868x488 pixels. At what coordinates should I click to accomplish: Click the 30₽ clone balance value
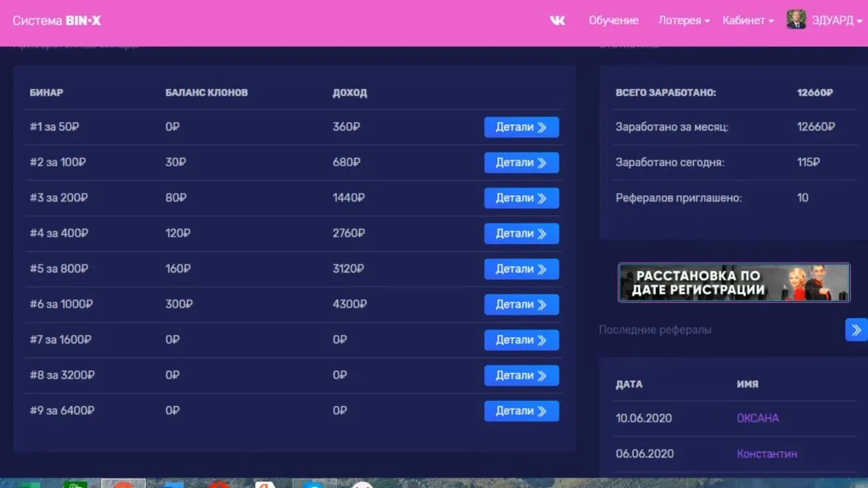click(x=176, y=163)
